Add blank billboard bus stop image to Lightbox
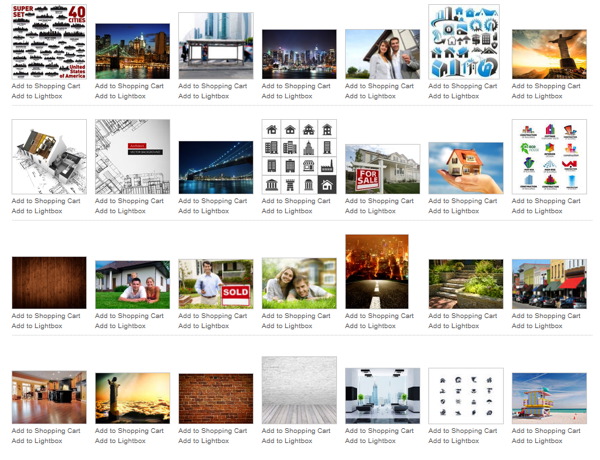Image resolution: width=600 pixels, height=460 pixels. click(x=203, y=96)
